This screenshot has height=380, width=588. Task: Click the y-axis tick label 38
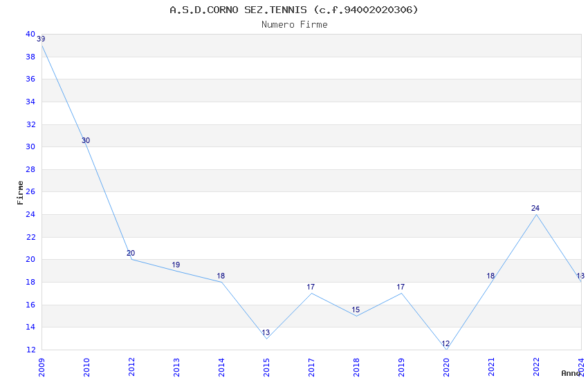30,57
